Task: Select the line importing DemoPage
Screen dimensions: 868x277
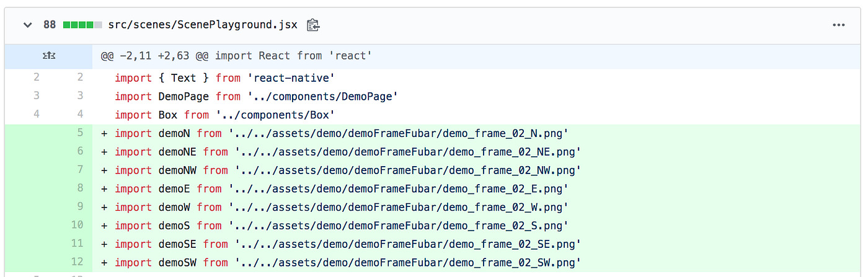Action: coord(477,97)
